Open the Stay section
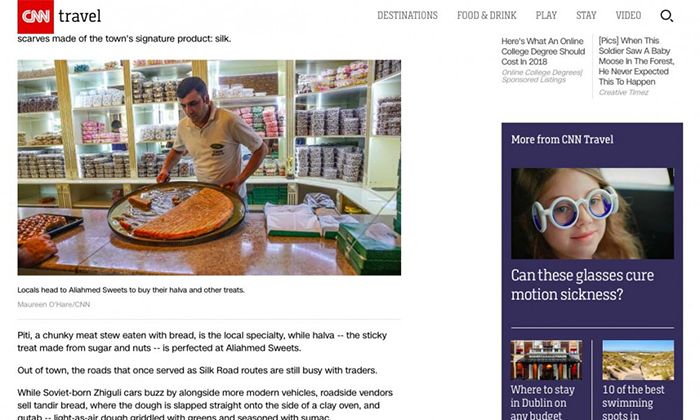700x420 pixels. pyautogui.click(x=586, y=15)
